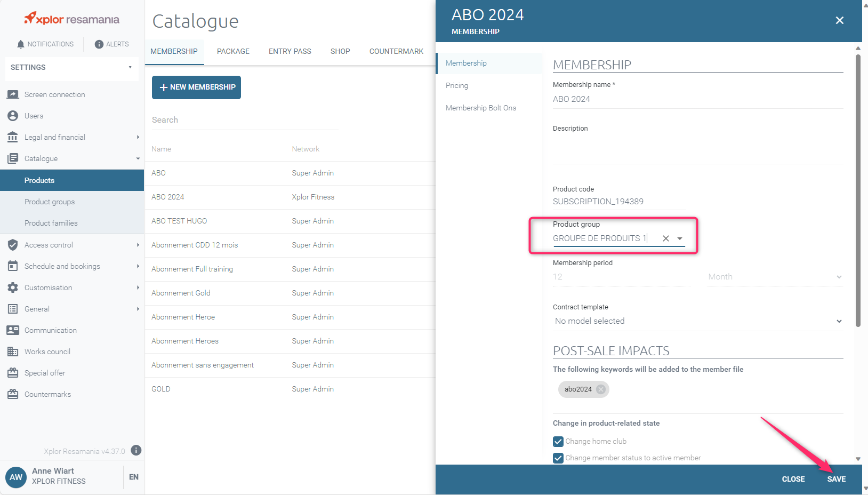Image resolution: width=868 pixels, height=495 pixels.
Task: Save the ABO 2024 membership
Action: pos(836,479)
